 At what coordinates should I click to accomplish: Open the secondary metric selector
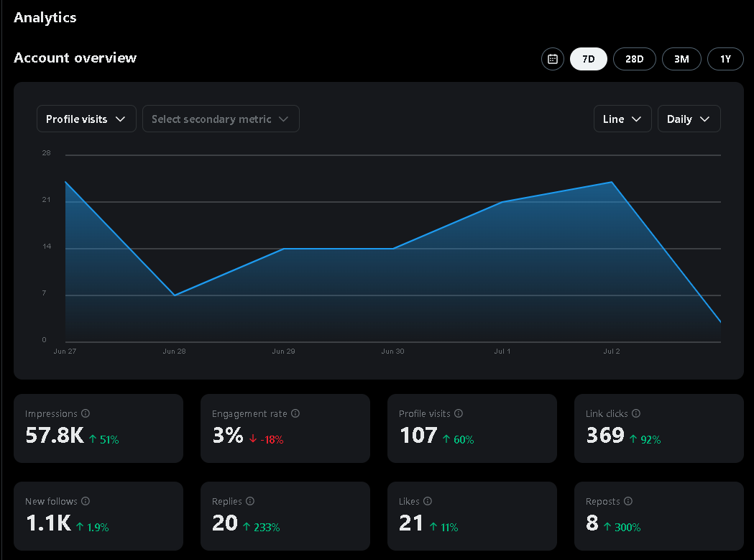[x=221, y=118]
